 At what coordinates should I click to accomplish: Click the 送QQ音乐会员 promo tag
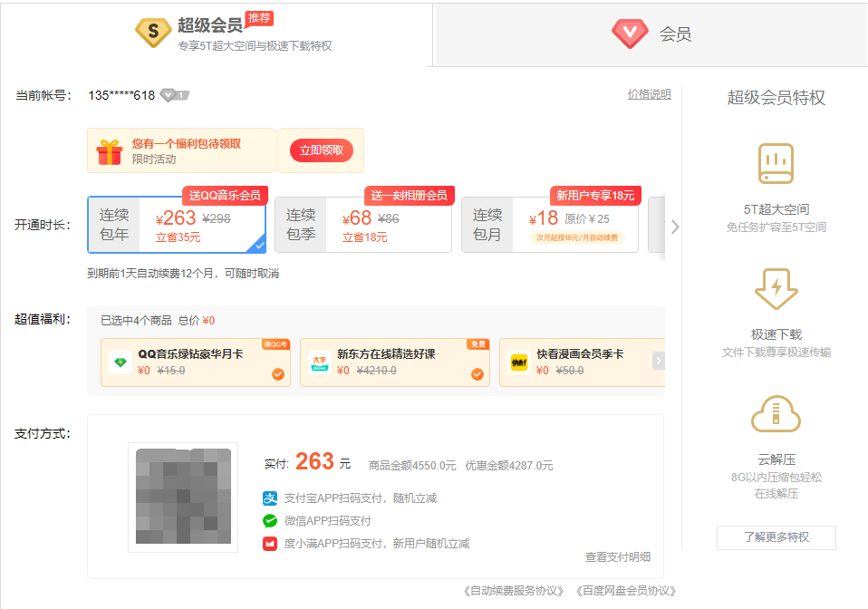[x=225, y=196]
